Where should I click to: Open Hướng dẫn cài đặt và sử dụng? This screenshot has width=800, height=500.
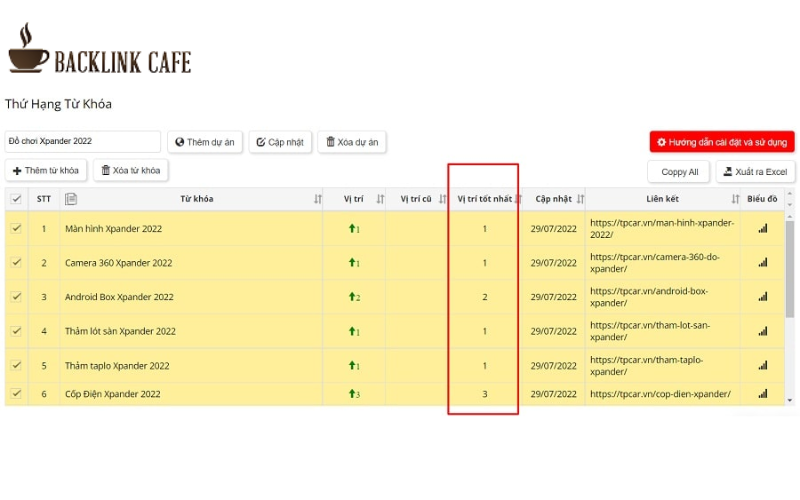coord(722,142)
